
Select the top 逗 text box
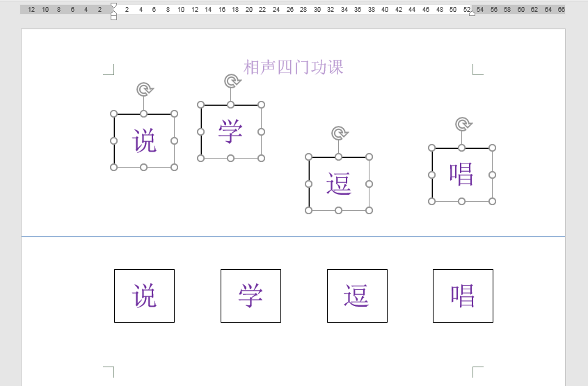[339, 184]
